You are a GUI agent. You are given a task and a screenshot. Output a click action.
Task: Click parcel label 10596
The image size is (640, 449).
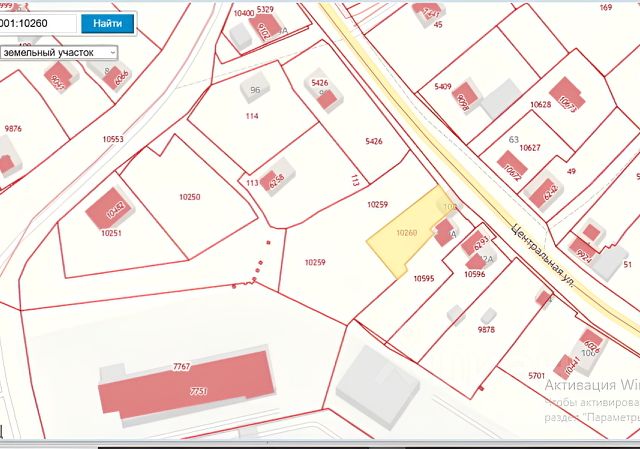(x=475, y=274)
